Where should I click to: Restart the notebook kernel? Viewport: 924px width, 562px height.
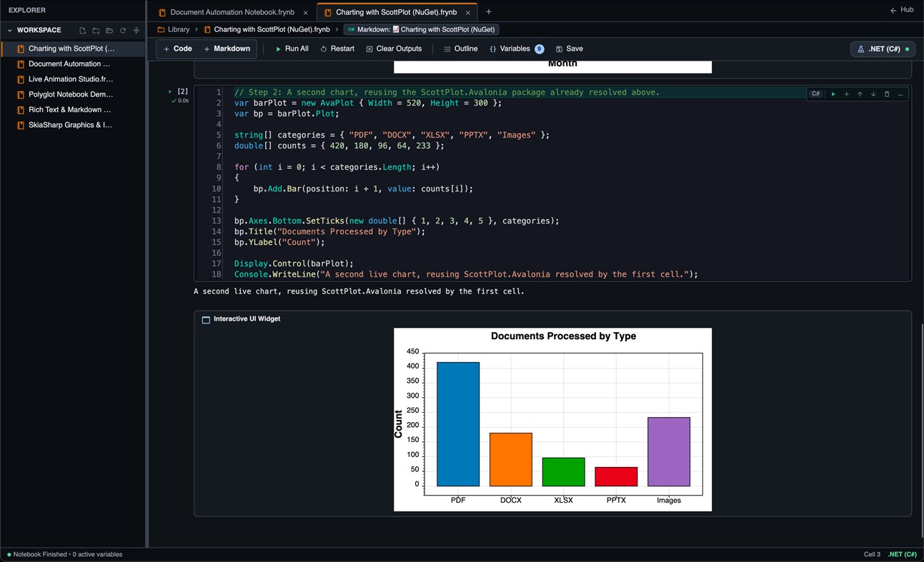pyautogui.click(x=337, y=49)
